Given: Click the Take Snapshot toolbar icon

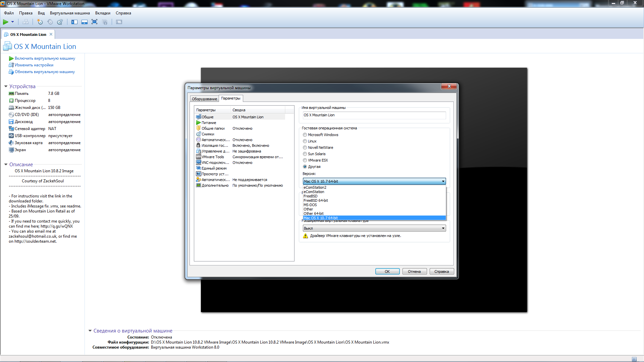Looking at the screenshot, I should click(40, 22).
